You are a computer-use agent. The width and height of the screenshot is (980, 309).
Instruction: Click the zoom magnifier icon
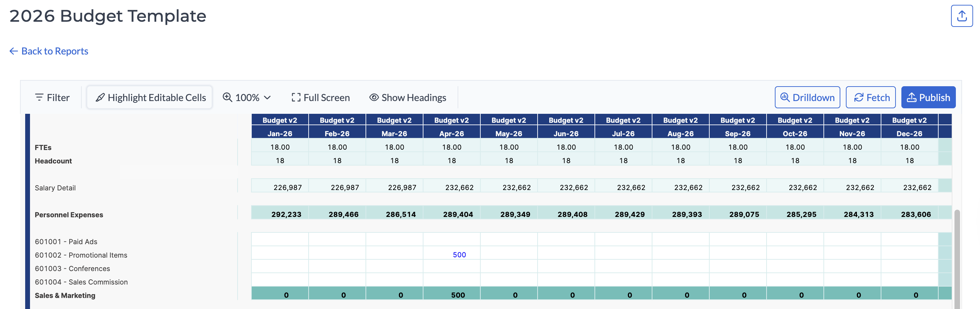coord(227,97)
